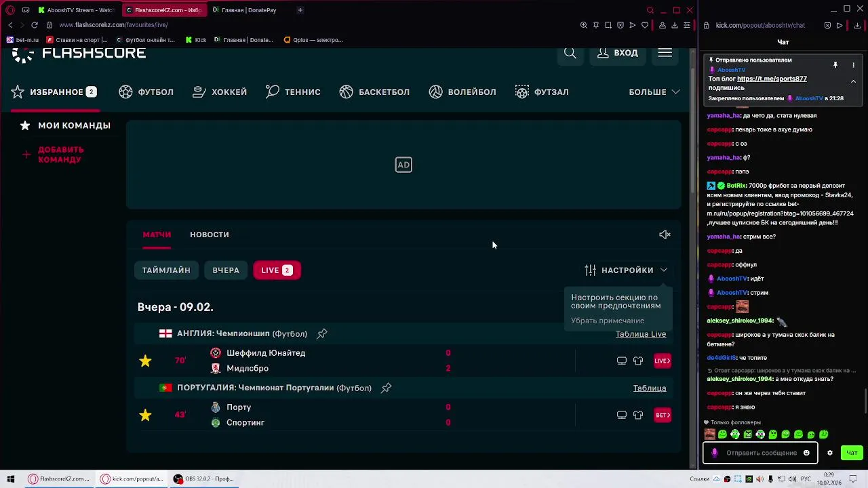Select МОИ КОМАНДЫ in sidebar
This screenshot has width=868, height=488.
(65, 125)
